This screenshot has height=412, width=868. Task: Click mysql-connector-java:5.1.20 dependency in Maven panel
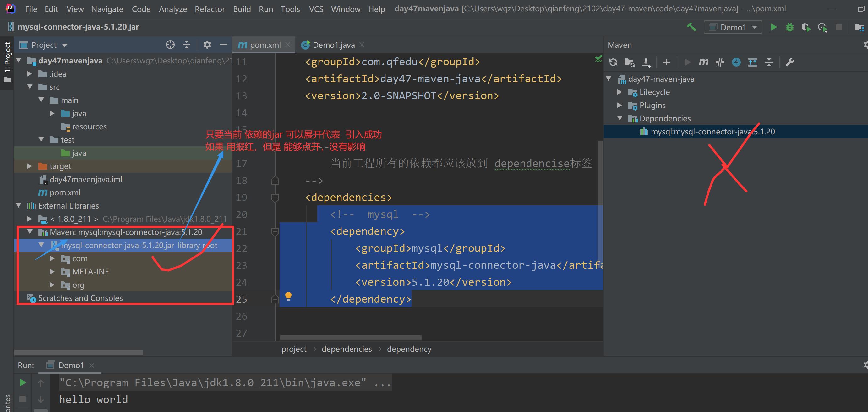[713, 132]
